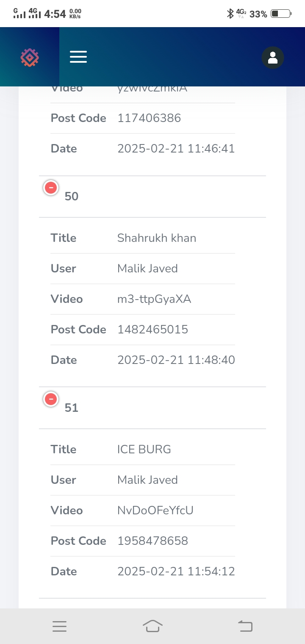Tap Android back navigation icon
305x644 pixels.
point(245,626)
